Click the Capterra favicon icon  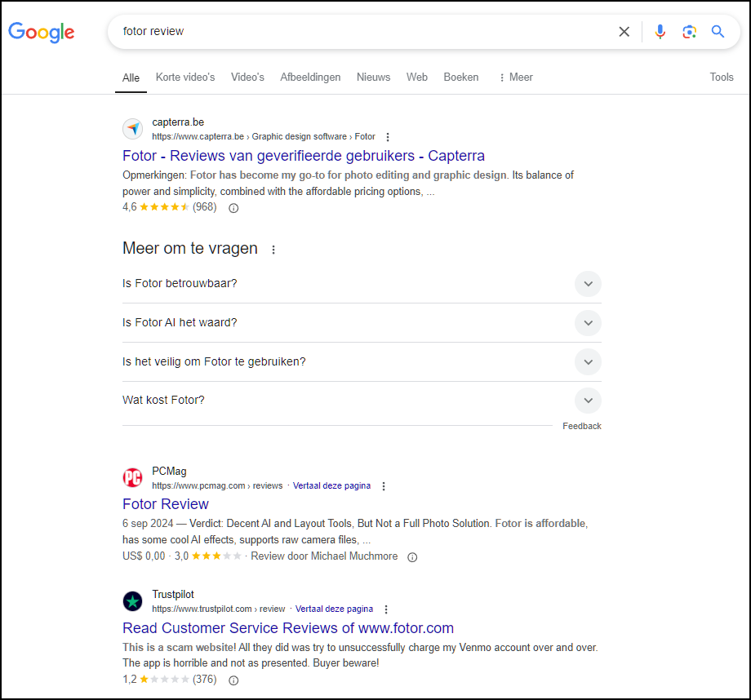(x=132, y=128)
